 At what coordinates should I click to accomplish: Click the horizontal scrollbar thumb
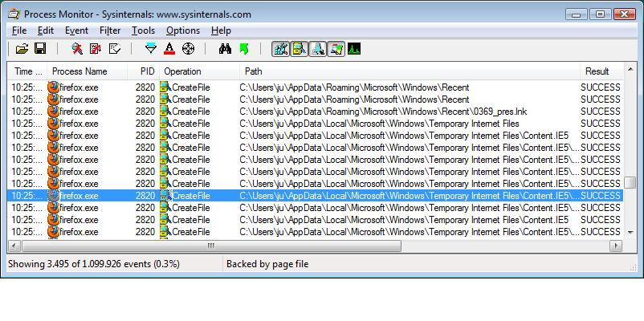coord(211,246)
